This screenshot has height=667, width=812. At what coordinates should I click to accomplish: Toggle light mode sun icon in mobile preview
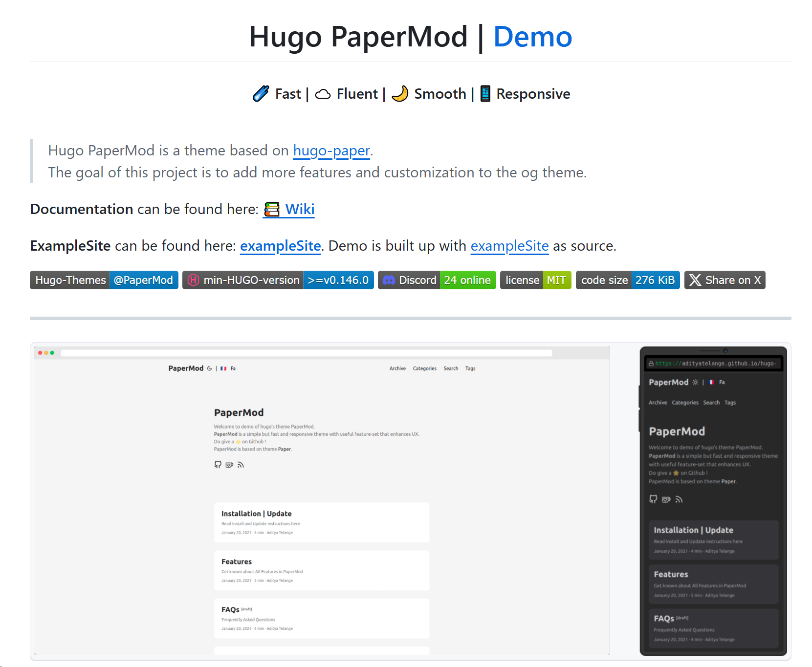(695, 382)
